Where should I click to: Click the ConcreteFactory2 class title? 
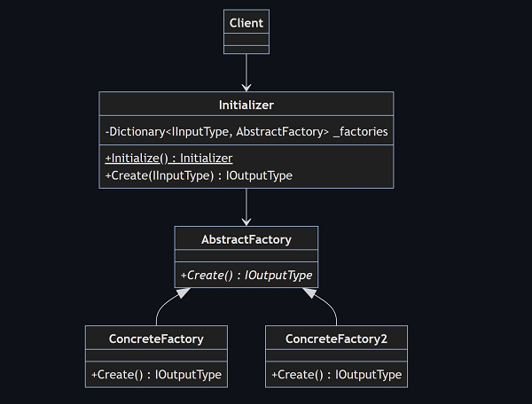(x=336, y=338)
